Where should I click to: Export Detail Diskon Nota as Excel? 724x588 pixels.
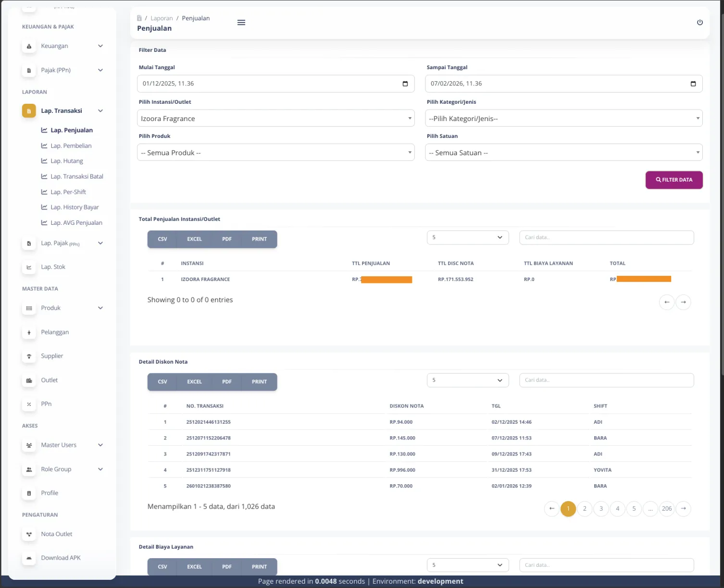coord(194,382)
